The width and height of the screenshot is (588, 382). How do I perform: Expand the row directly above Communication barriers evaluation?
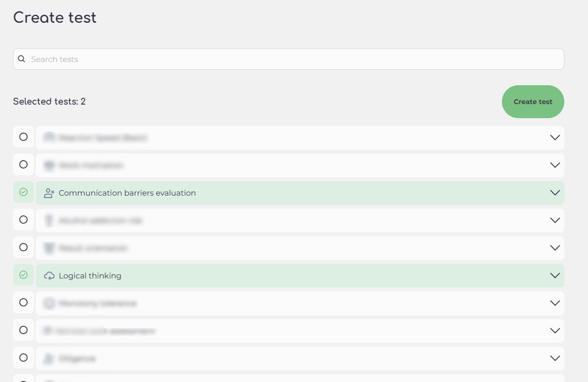(555, 165)
